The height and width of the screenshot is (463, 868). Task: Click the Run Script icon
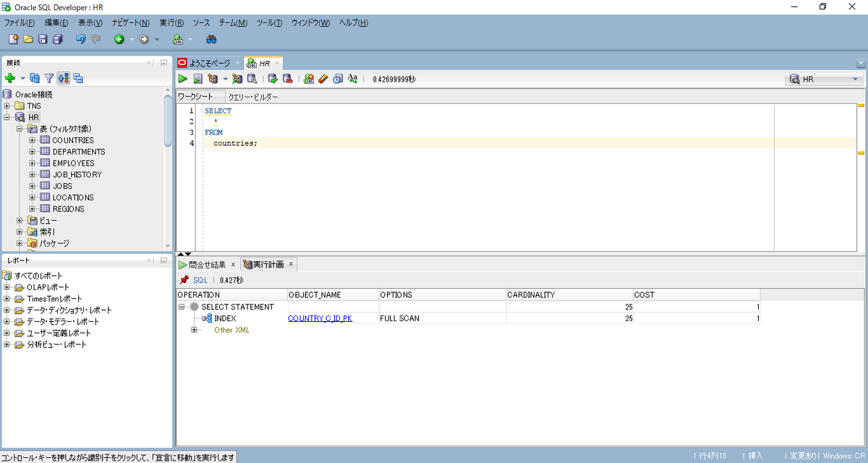tap(197, 79)
